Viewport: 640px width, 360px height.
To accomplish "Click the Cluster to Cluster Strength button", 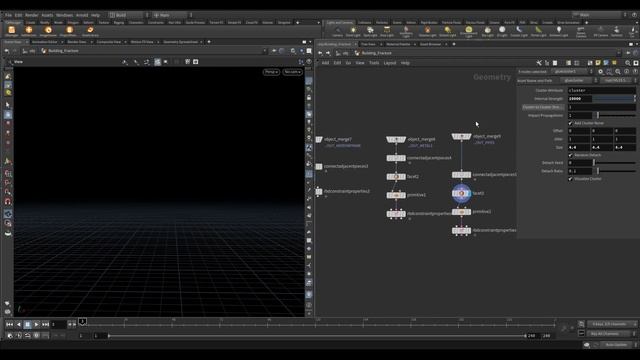I will point(543,107).
